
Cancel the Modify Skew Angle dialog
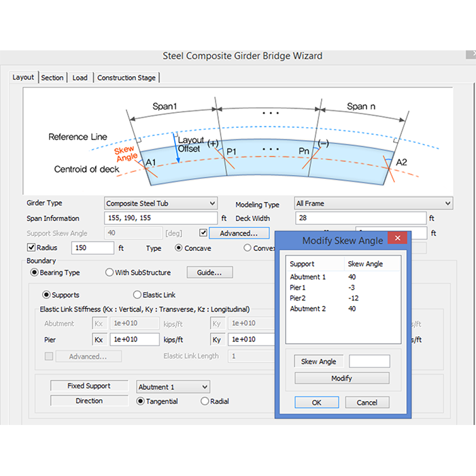(x=367, y=403)
